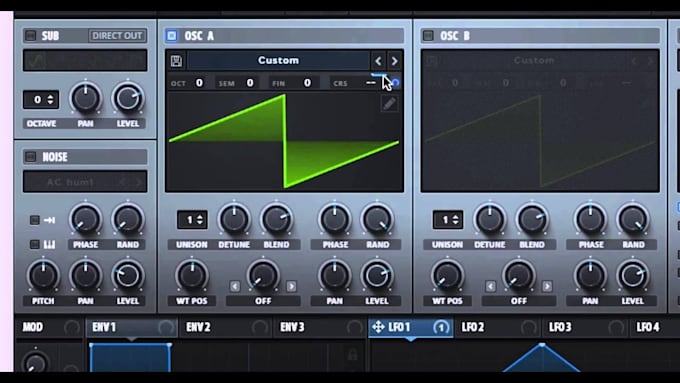Click the OSC A save wavetable floppy icon
This screenshot has height=383, width=680.
177,61
